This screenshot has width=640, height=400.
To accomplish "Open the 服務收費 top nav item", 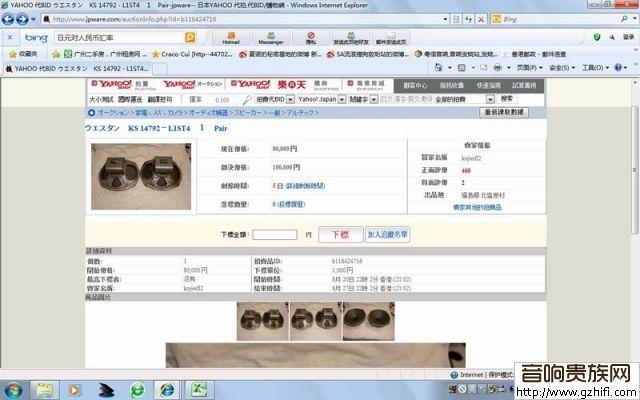I will coord(451,85).
